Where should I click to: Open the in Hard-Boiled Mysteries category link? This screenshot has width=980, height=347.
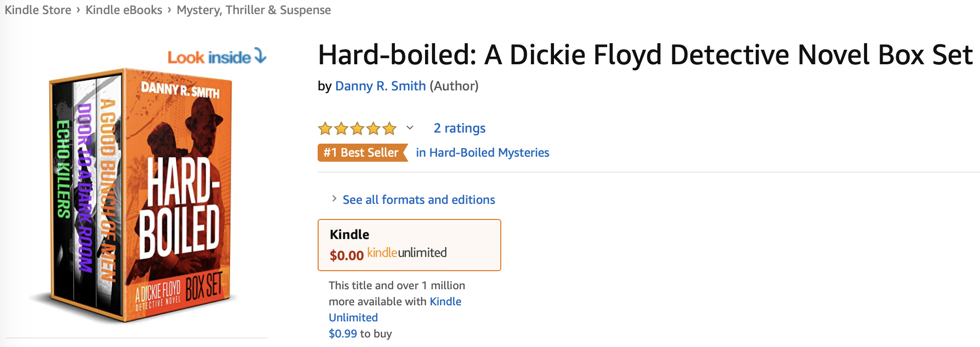point(483,153)
